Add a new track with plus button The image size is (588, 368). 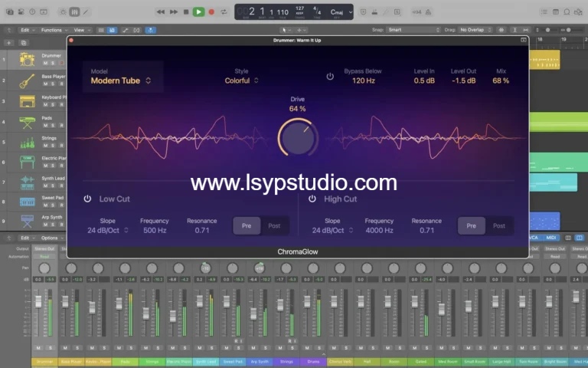coord(8,43)
